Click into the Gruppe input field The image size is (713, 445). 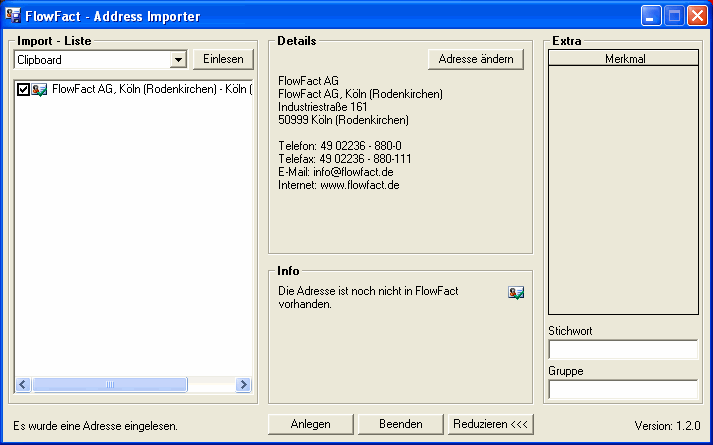pyautogui.click(x=623, y=390)
